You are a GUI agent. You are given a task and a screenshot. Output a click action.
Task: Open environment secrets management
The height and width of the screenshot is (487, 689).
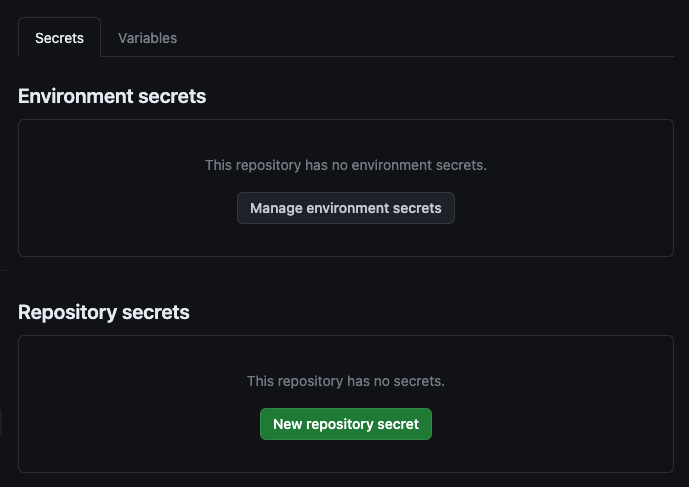[x=345, y=208]
